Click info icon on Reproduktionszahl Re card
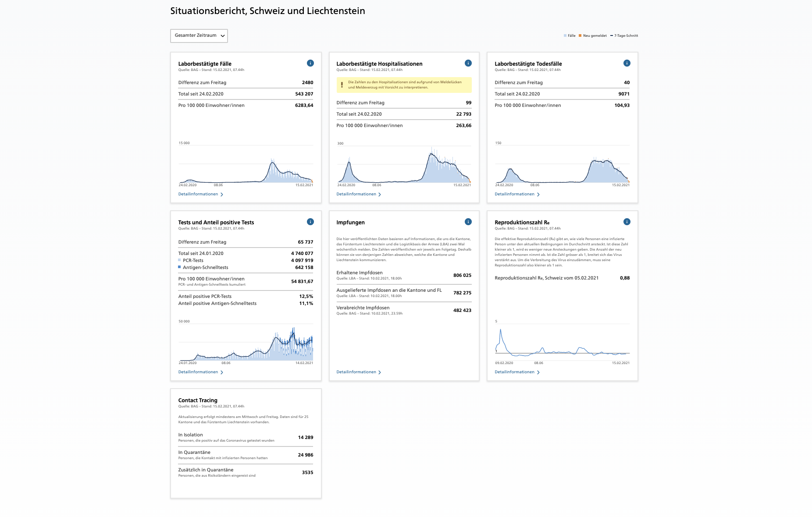Image resolution: width=812 pixels, height=517 pixels. point(627,222)
